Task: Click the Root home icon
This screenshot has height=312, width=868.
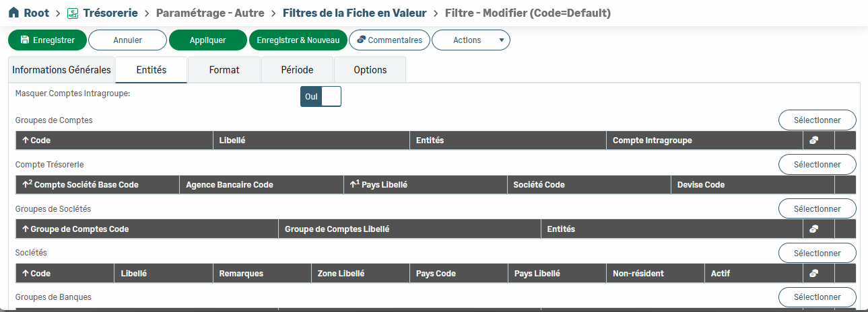Action: [13, 13]
